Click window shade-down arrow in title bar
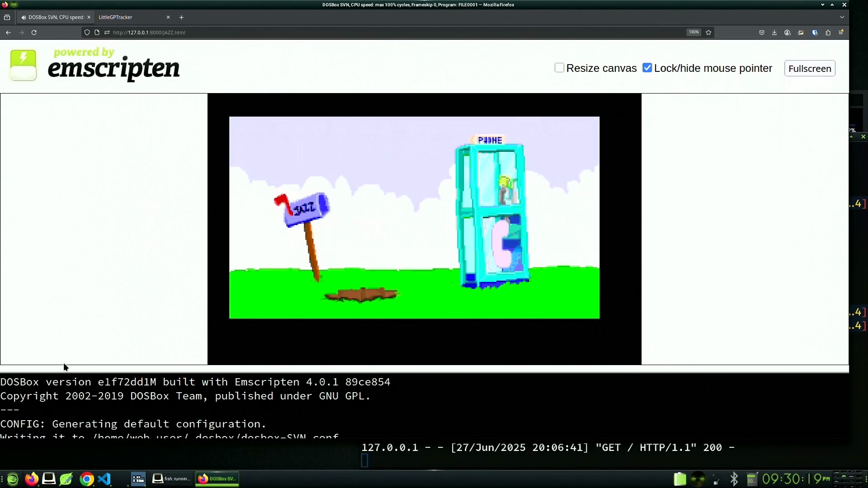The image size is (868, 488). (x=822, y=5)
